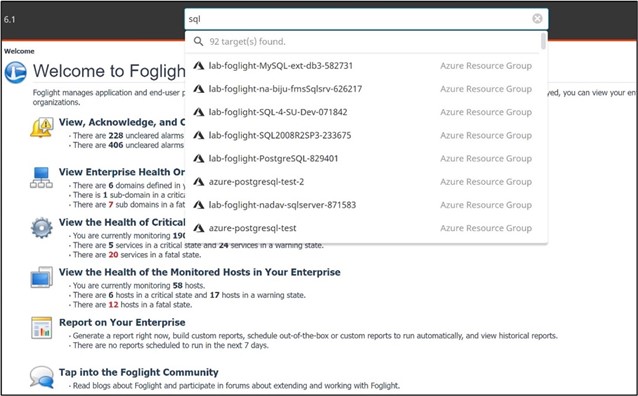Click 'There are 12 hosts in a fatal state'
638x396 pixels.
132,305
